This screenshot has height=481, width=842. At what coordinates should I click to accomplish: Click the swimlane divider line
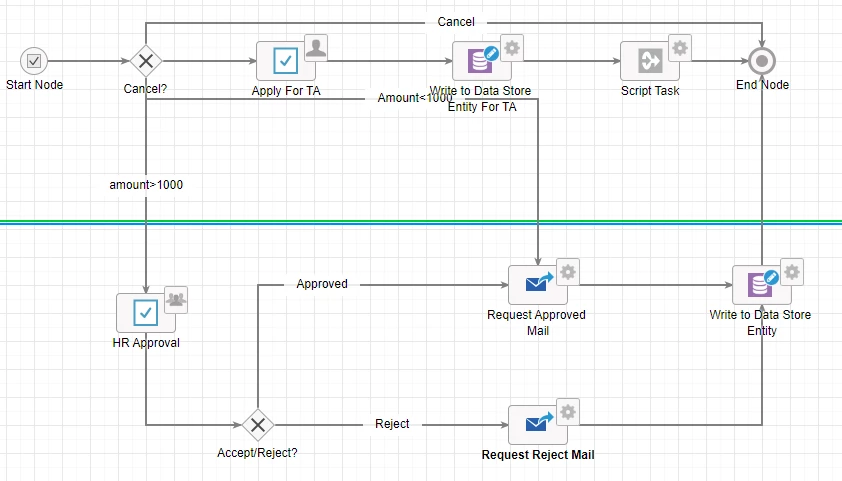(x=421, y=222)
